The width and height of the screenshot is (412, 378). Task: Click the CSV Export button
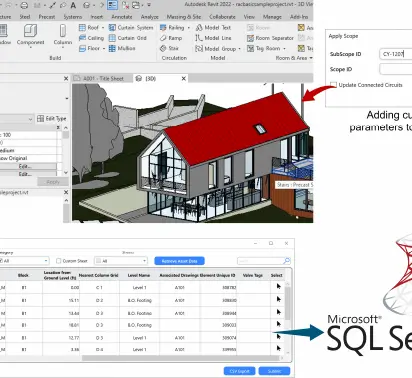(239, 371)
